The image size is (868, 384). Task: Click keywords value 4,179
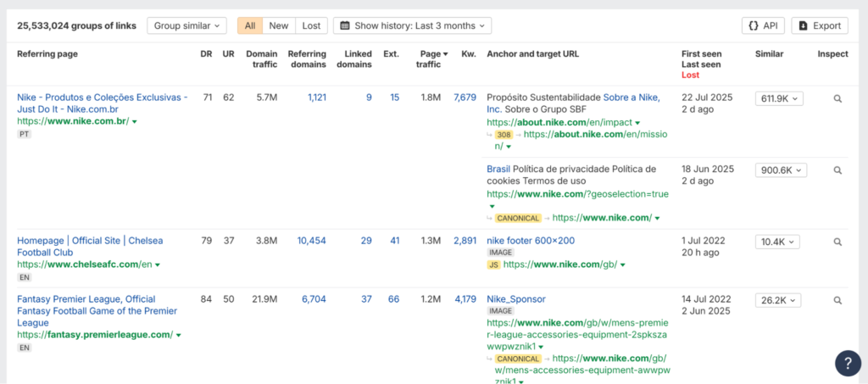click(x=465, y=299)
